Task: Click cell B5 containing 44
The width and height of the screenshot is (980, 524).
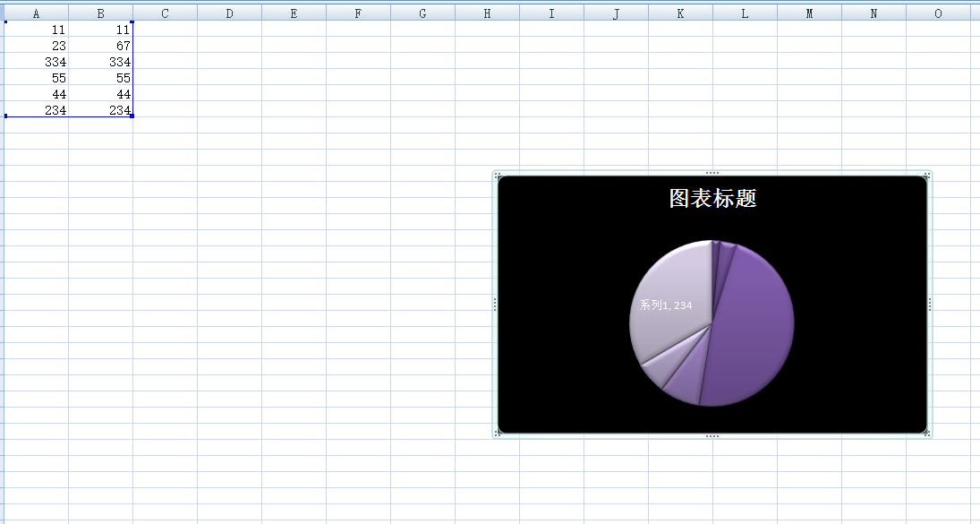Action: pos(100,93)
